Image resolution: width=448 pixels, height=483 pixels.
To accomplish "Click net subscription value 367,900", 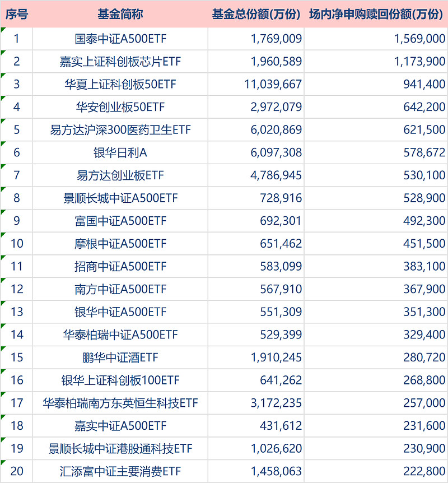I will coord(424,289).
